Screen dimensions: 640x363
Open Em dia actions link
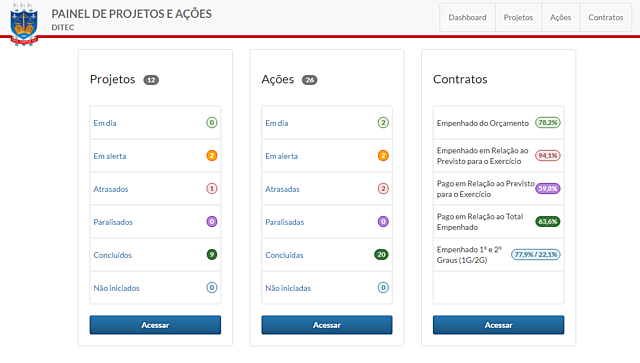[x=277, y=123]
